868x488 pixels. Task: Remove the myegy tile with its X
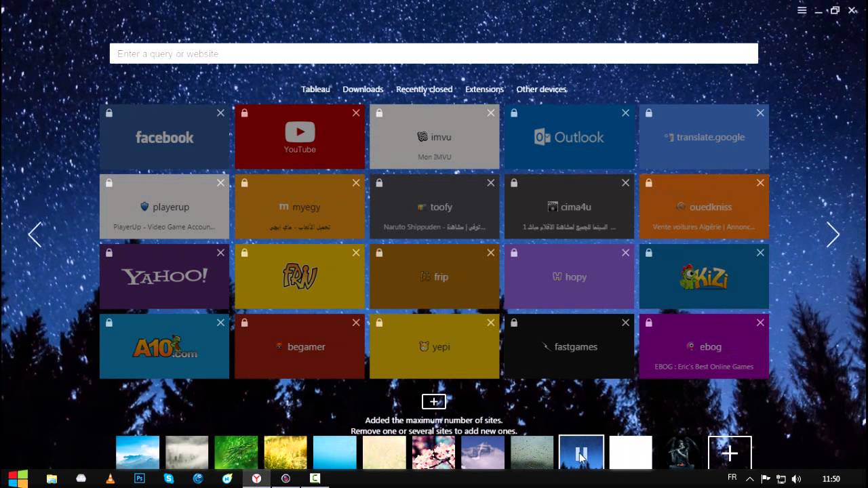(355, 183)
